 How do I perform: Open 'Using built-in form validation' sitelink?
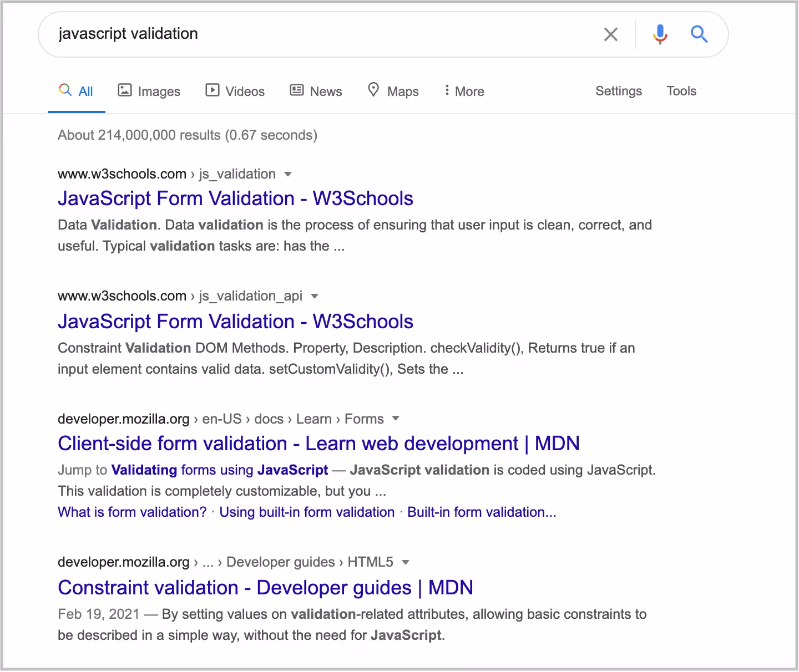[307, 512]
